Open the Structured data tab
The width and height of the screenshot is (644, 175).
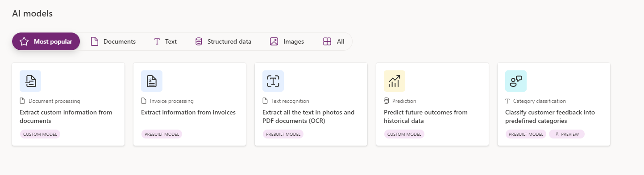point(223,41)
